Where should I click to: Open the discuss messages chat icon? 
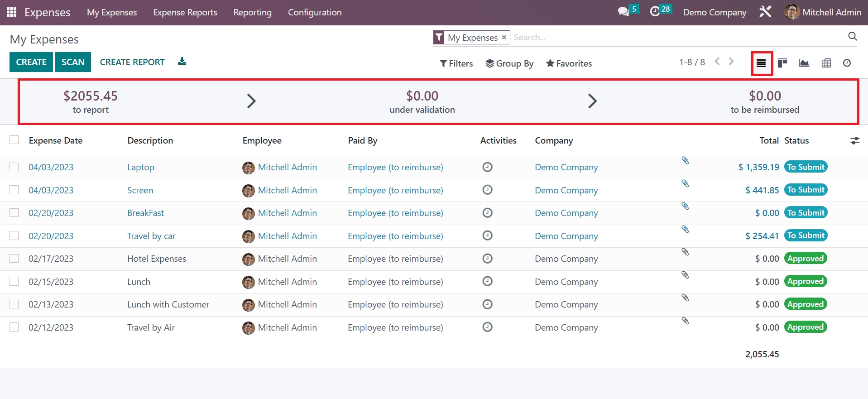[x=623, y=12]
